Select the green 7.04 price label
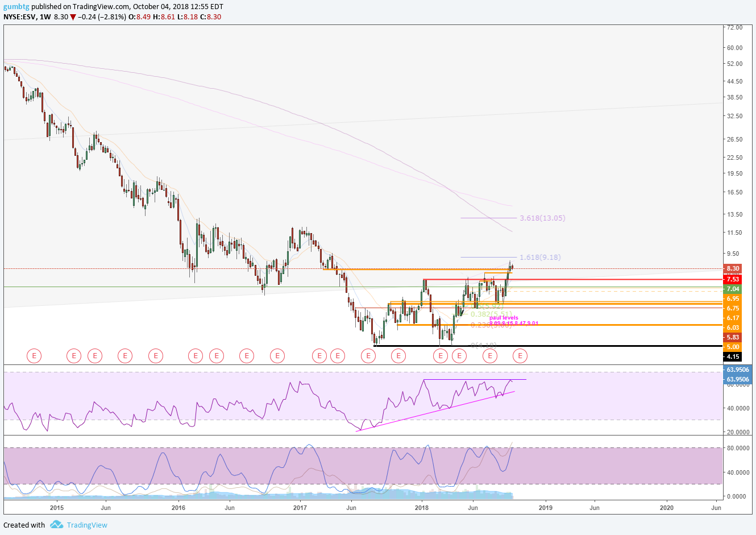 pos(733,289)
